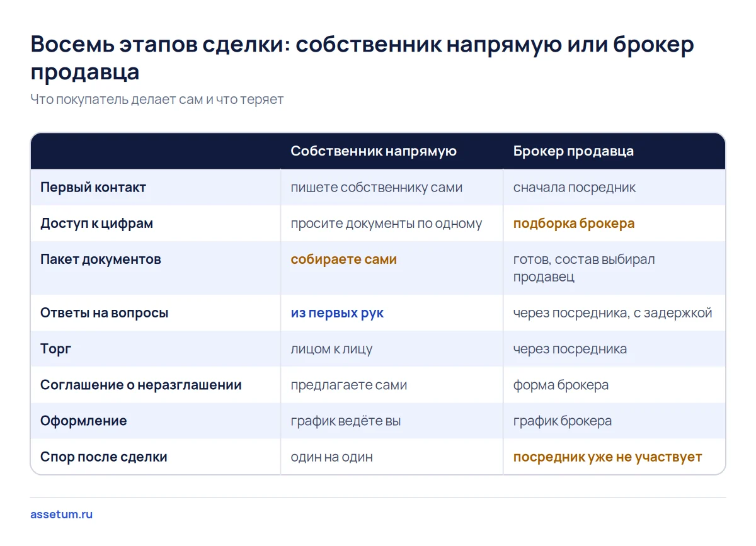Select the main title starting 'Восемь этапов сделки'
The image size is (756, 546).
point(362,58)
